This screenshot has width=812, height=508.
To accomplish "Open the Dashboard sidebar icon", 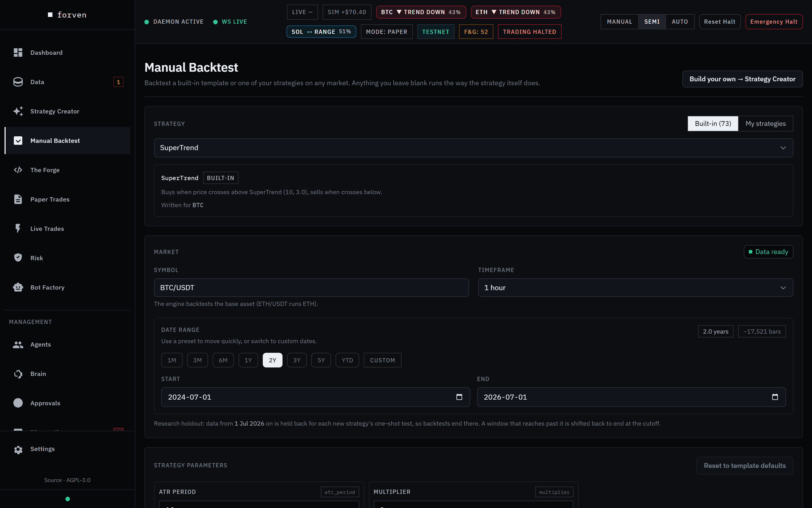I will [x=18, y=52].
